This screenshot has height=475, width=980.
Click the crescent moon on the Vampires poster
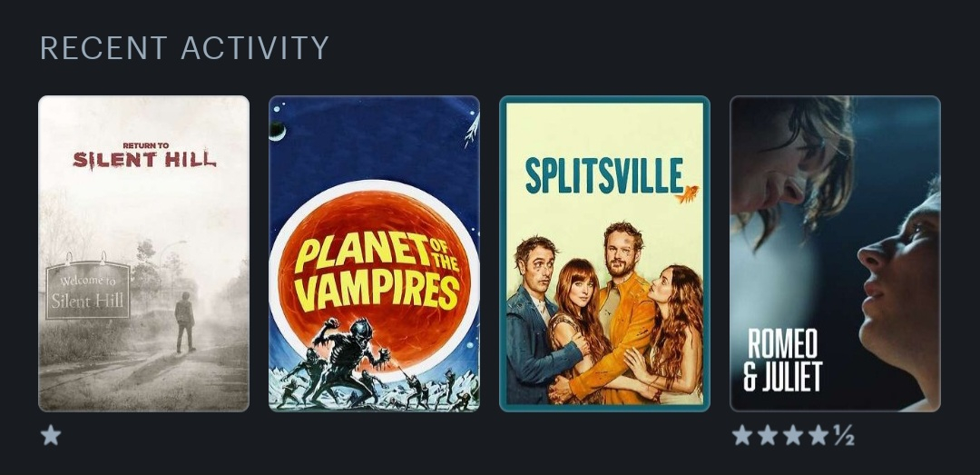tap(278, 131)
